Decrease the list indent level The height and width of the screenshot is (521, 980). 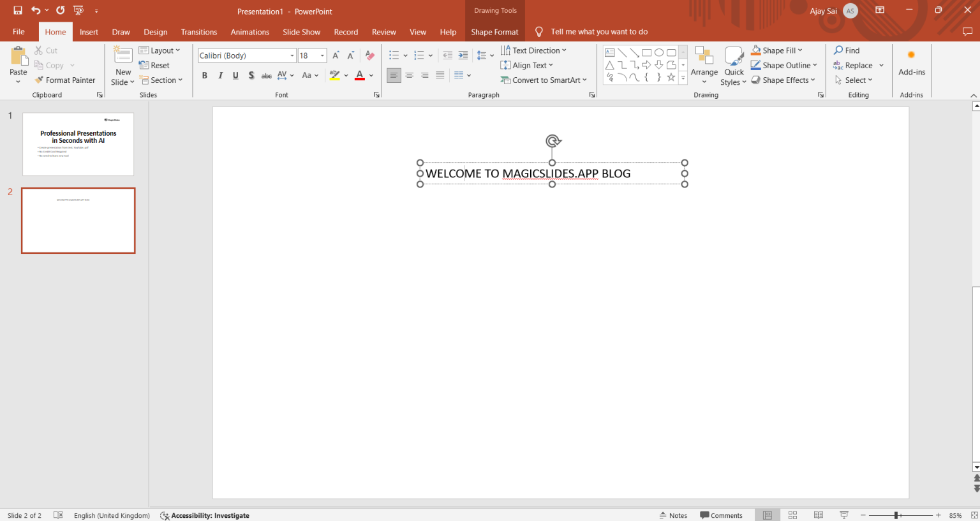pyautogui.click(x=447, y=55)
